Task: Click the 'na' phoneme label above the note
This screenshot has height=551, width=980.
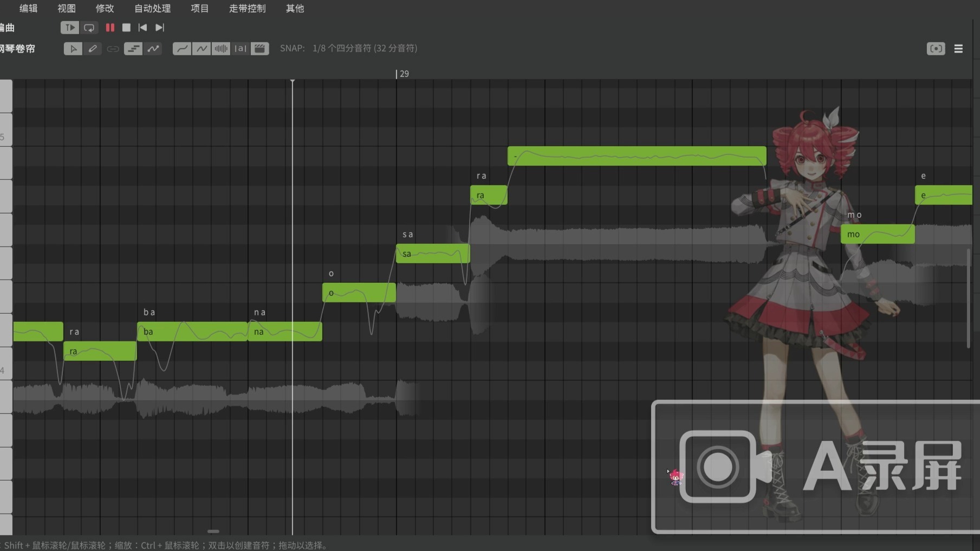Action: [260, 313]
